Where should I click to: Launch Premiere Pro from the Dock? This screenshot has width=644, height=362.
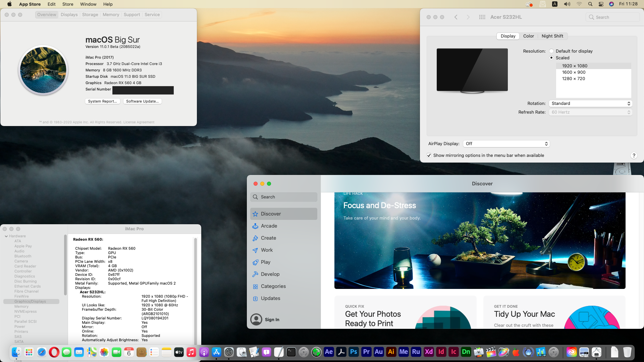[x=366, y=352]
